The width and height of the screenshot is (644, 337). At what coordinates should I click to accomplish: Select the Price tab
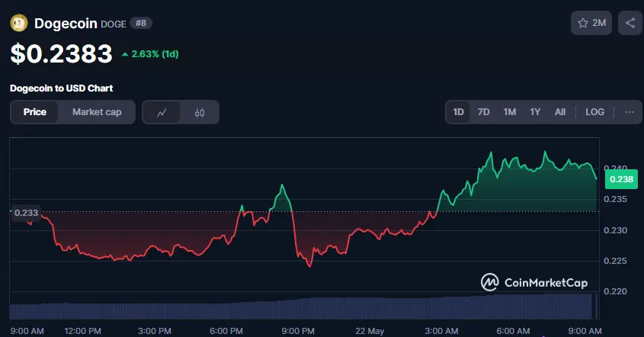click(34, 112)
